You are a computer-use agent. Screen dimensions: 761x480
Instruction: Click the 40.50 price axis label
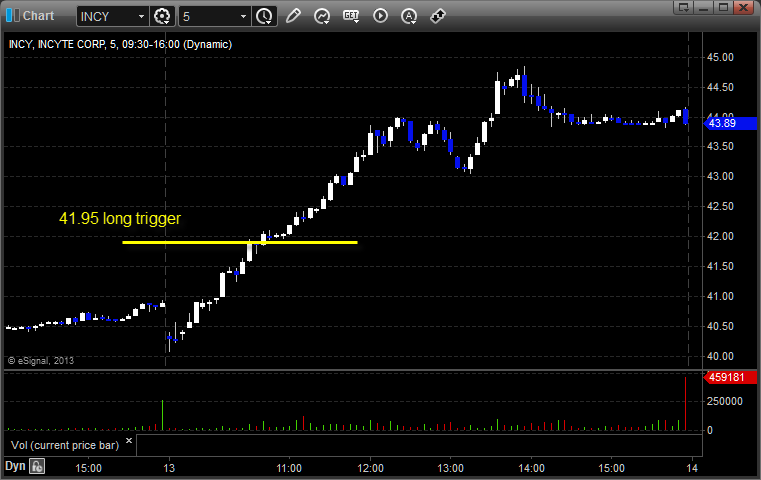[720, 326]
